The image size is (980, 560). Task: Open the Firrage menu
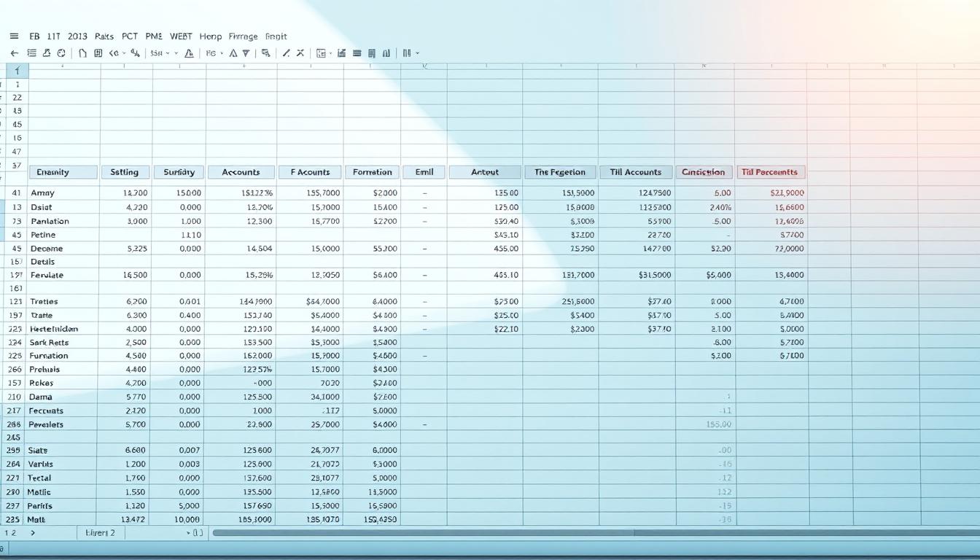[243, 36]
